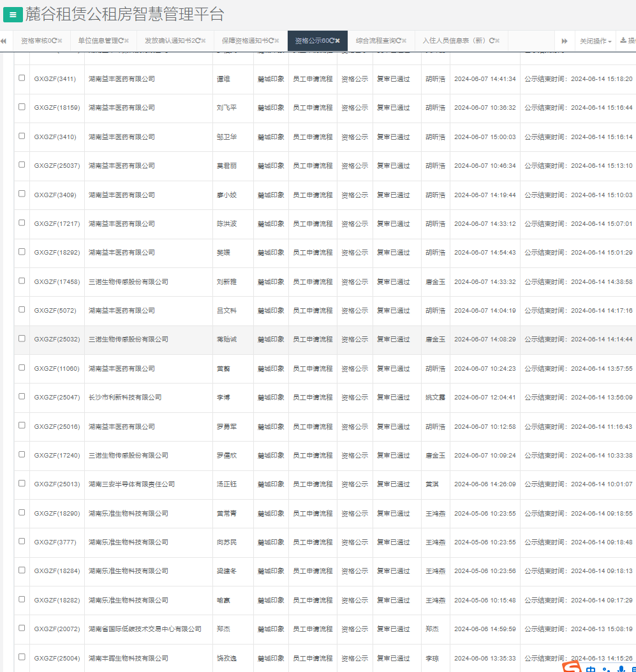Click the record number GXGZF(25013)
The height and width of the screenshot is (672, 636).
(x=57, y=484)
